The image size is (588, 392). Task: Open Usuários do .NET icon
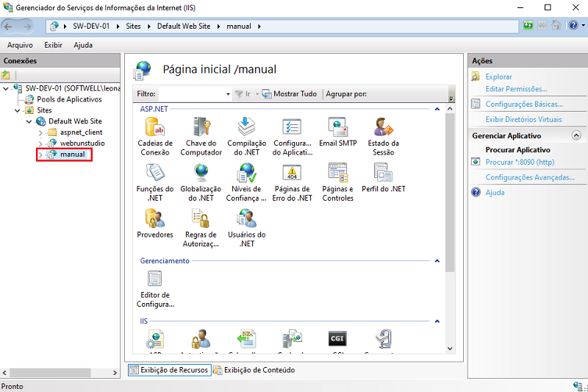coord(246,228)
